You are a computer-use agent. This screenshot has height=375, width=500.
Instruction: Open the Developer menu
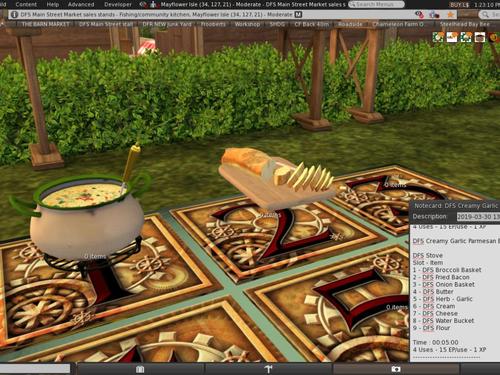118,4
